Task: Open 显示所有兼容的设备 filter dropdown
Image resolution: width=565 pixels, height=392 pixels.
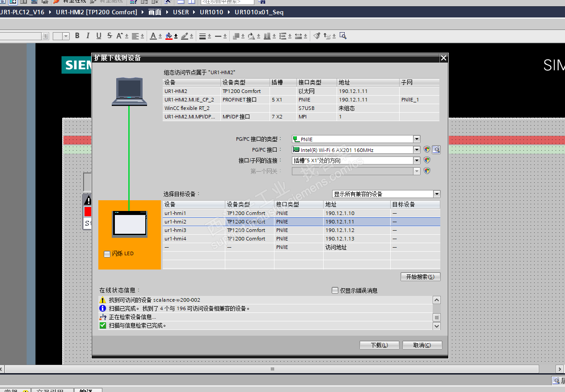Action: tap(437, 194)
